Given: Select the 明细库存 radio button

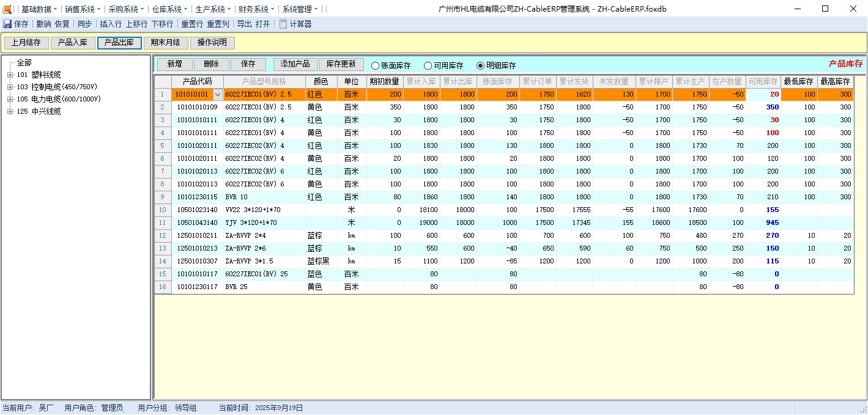Looking at the screenshot, I should click(497, 65).
